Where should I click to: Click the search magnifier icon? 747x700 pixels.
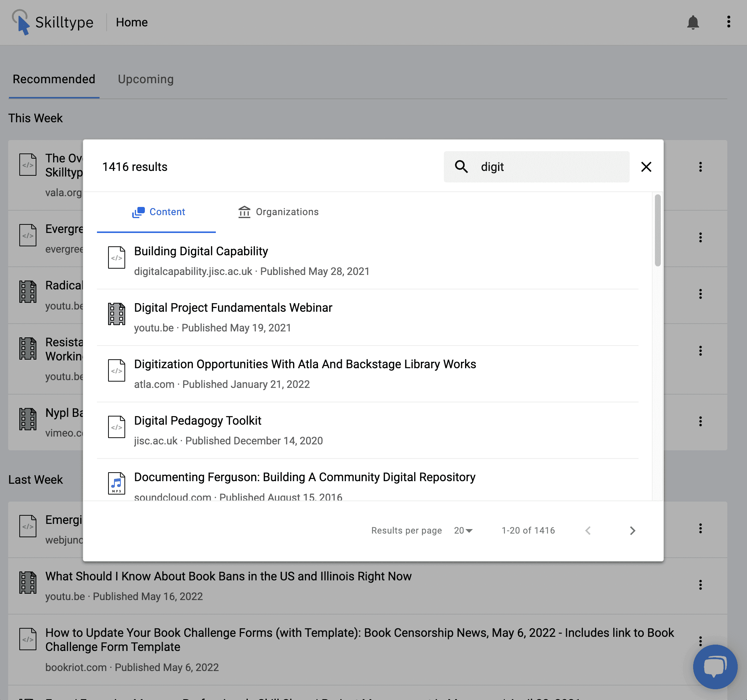point(461,166)
